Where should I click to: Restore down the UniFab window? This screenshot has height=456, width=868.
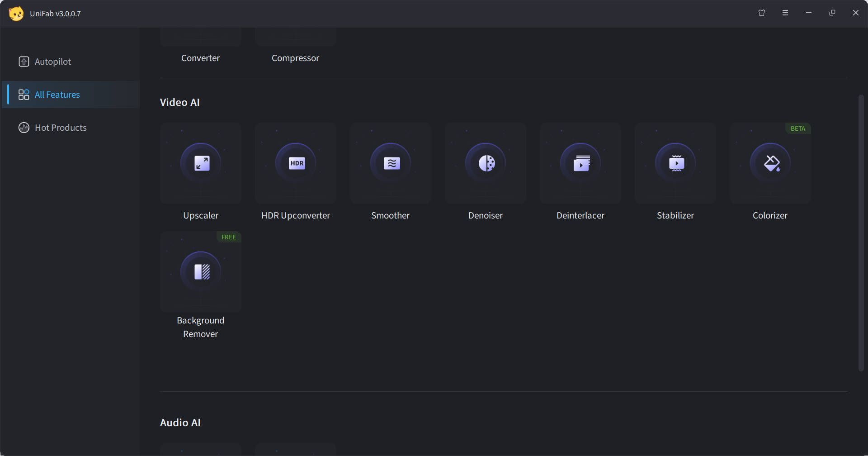pos(832,13)
